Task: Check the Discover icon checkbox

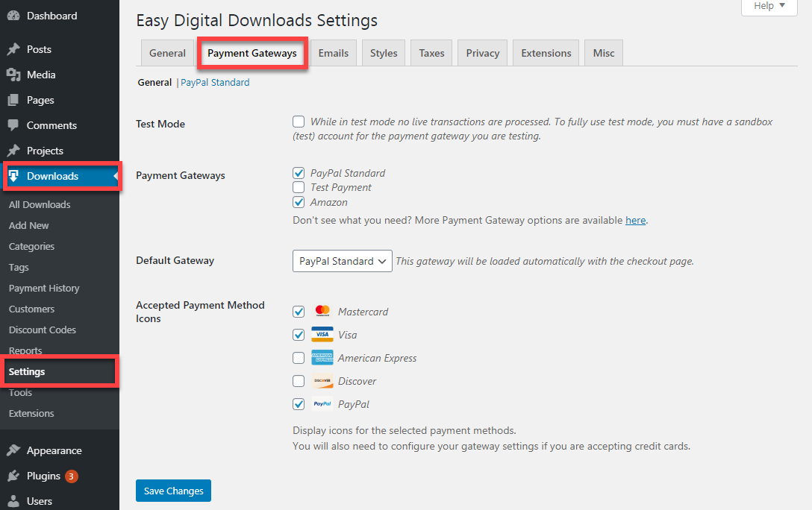Action: click(299, 381)
